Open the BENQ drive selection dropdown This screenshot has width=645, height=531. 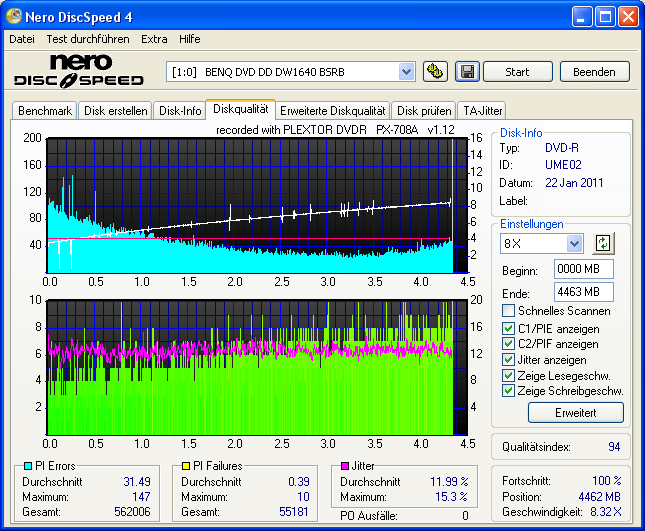[406, 72]
